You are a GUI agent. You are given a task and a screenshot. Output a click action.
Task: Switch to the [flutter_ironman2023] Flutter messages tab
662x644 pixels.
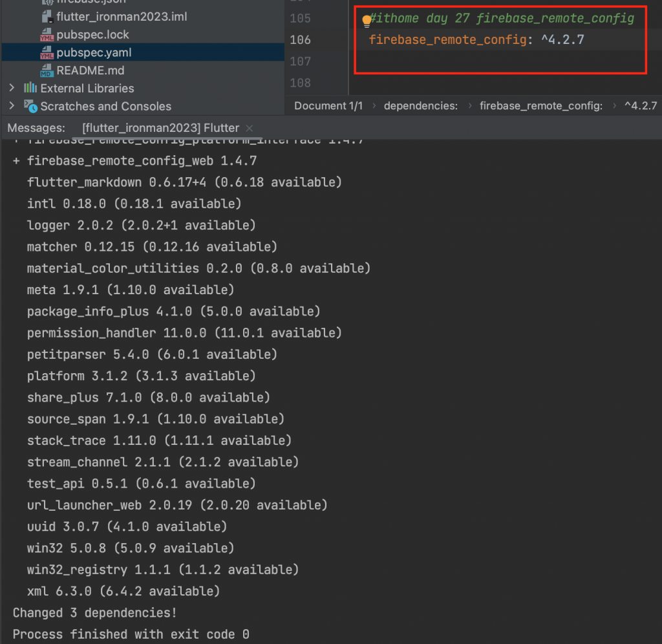coord(160,128)
